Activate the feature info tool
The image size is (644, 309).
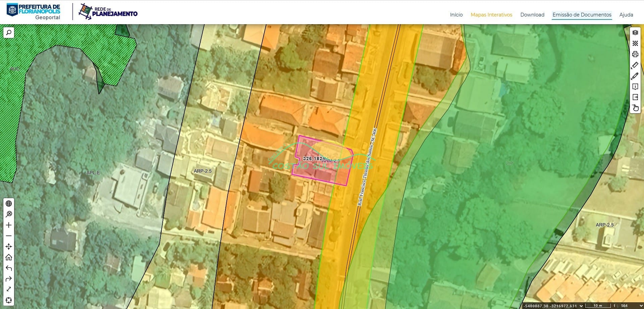[x=635, y=87]
